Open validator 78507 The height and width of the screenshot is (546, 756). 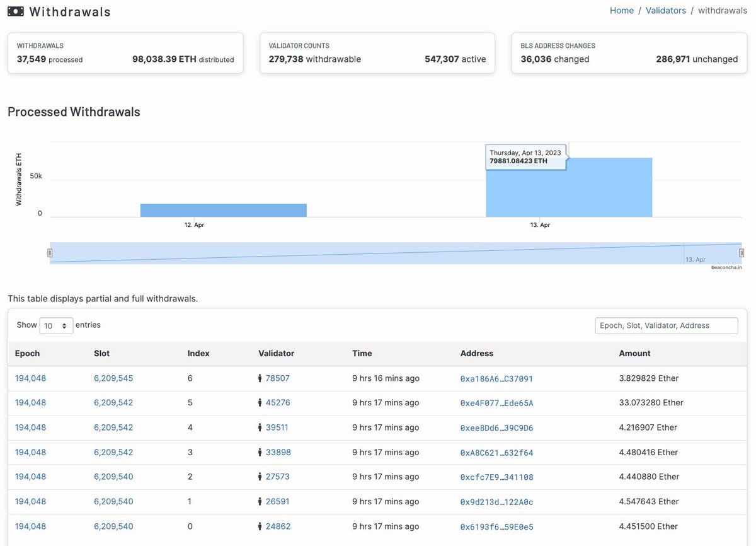[x=278, y=378]
